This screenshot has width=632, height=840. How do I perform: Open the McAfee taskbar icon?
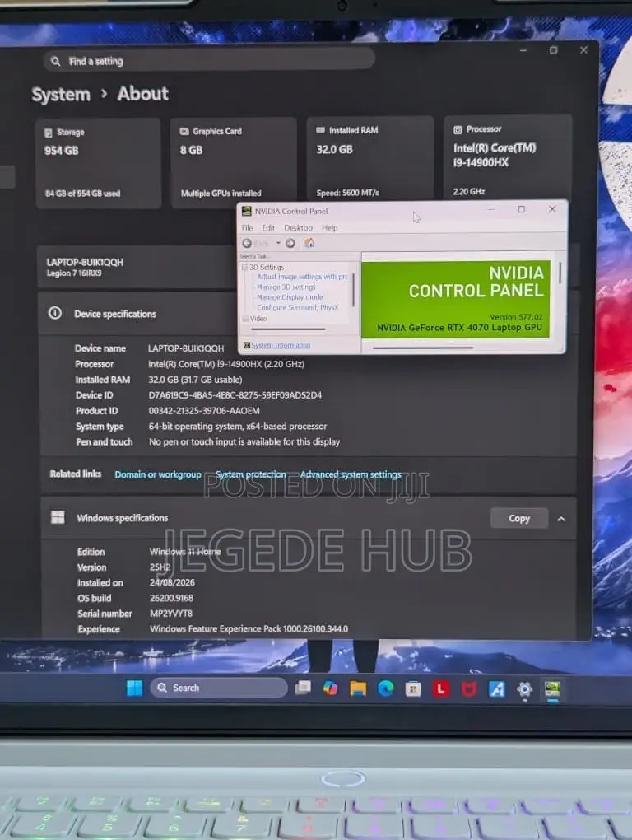click(469, 689)
